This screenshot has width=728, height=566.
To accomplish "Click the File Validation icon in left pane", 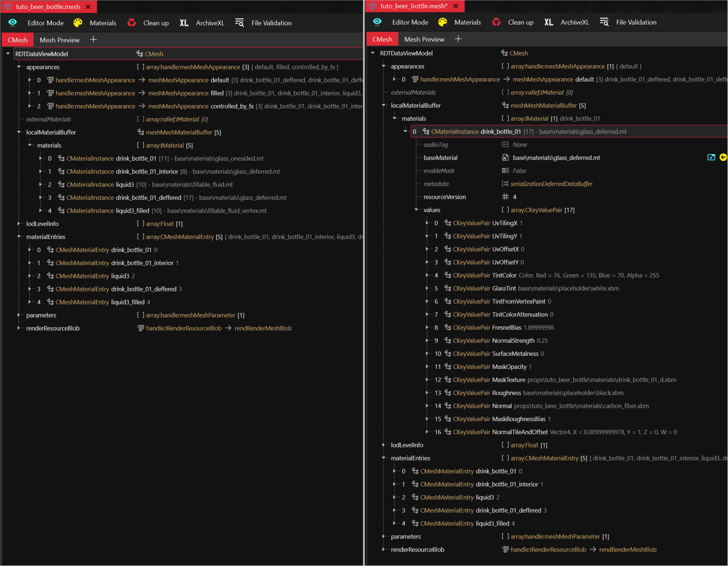I will pyautogui.click(x=239, y=23).
